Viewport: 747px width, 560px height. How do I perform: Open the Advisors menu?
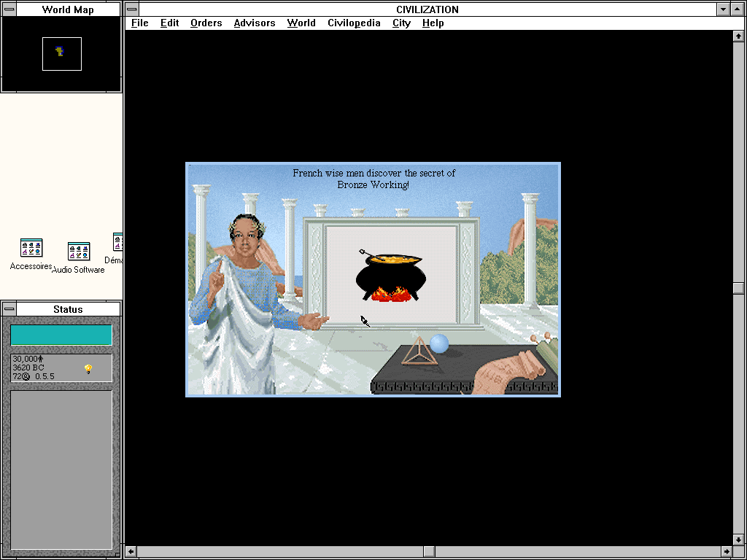coord(255,23)
